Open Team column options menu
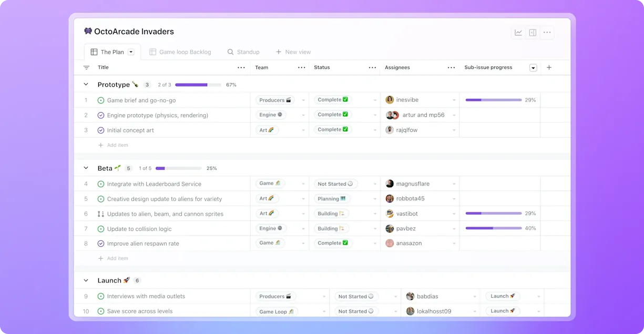This screenshot has width=644, height=334. tap(302, 67)
